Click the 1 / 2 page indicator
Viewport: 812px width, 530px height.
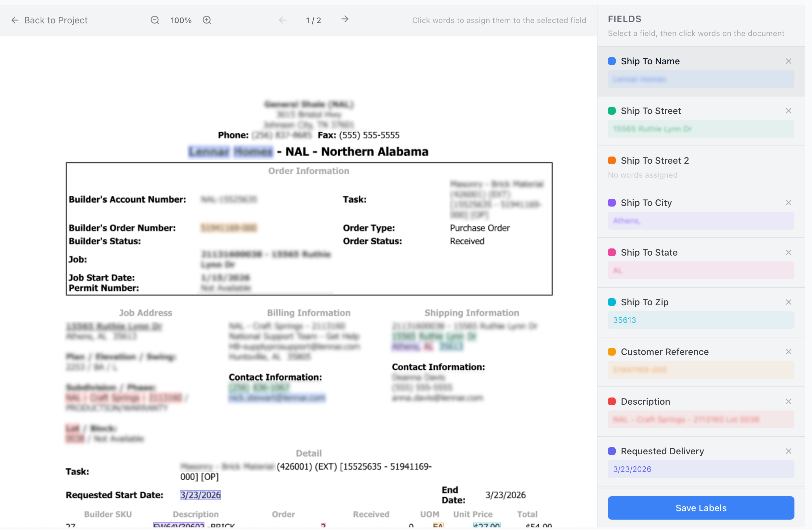[314, 20]
